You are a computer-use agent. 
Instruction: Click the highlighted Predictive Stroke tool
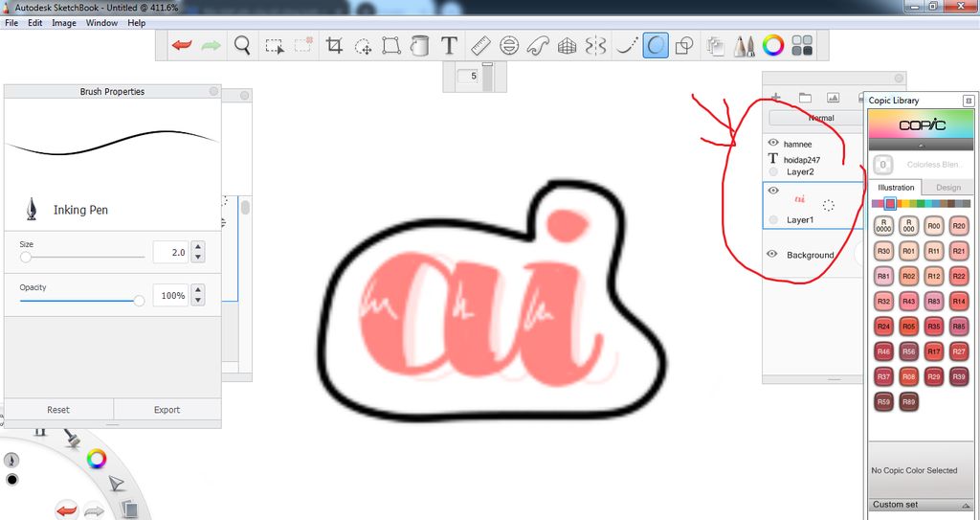pos(655,46)
